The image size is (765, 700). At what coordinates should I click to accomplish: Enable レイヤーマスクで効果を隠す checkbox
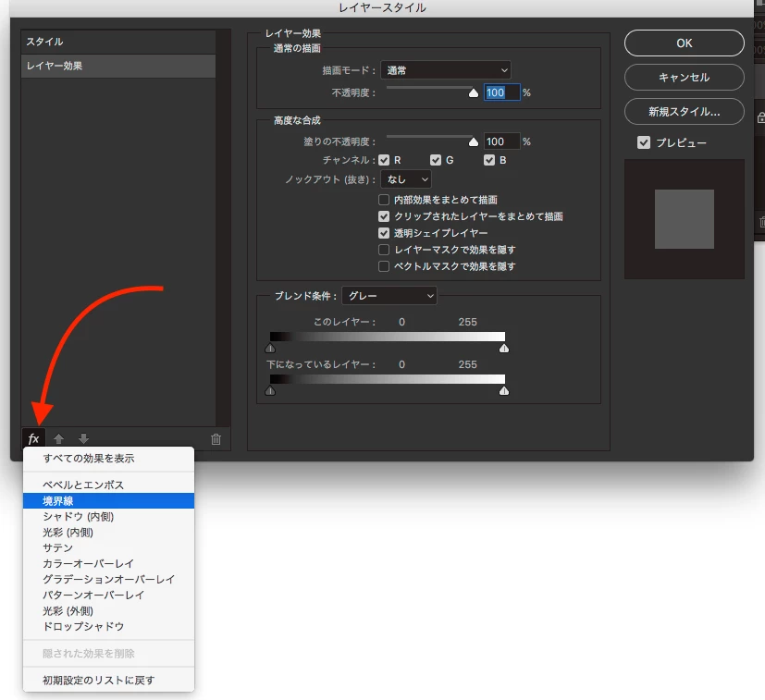point(384,250)
